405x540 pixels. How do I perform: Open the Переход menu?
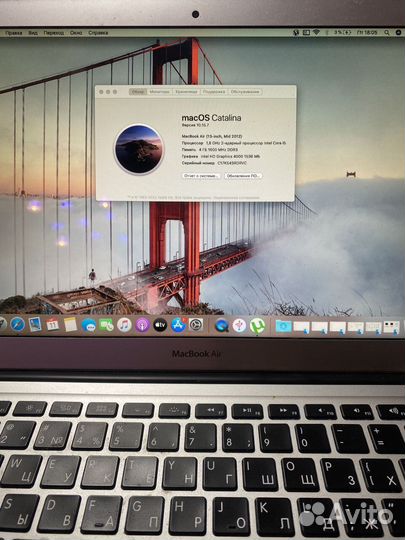coord(54,33)
